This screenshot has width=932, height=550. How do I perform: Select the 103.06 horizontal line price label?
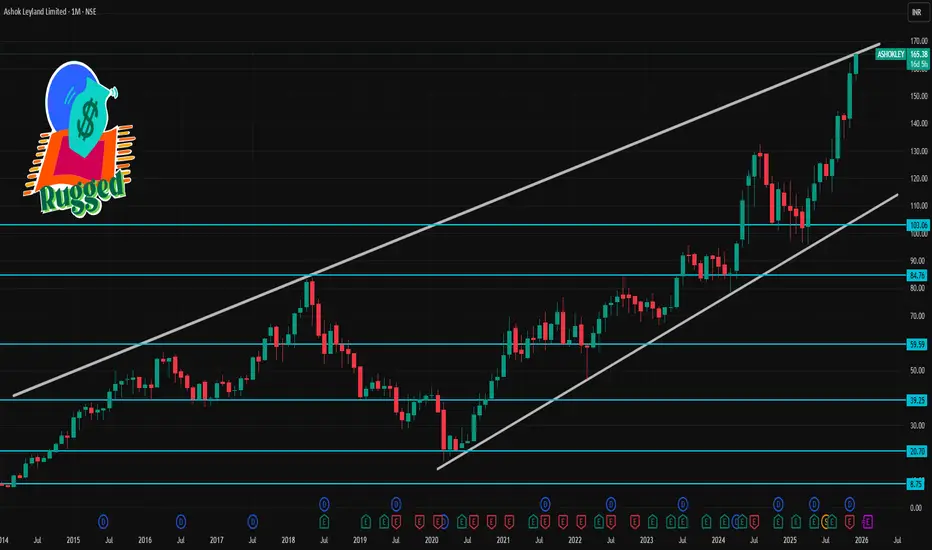pos(918,225)
